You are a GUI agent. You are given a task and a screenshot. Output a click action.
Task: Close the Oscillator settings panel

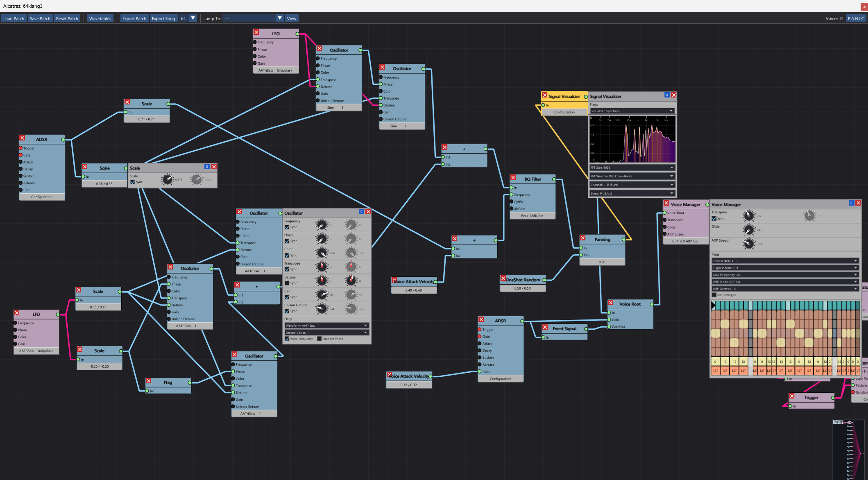(x=368, y=212)
